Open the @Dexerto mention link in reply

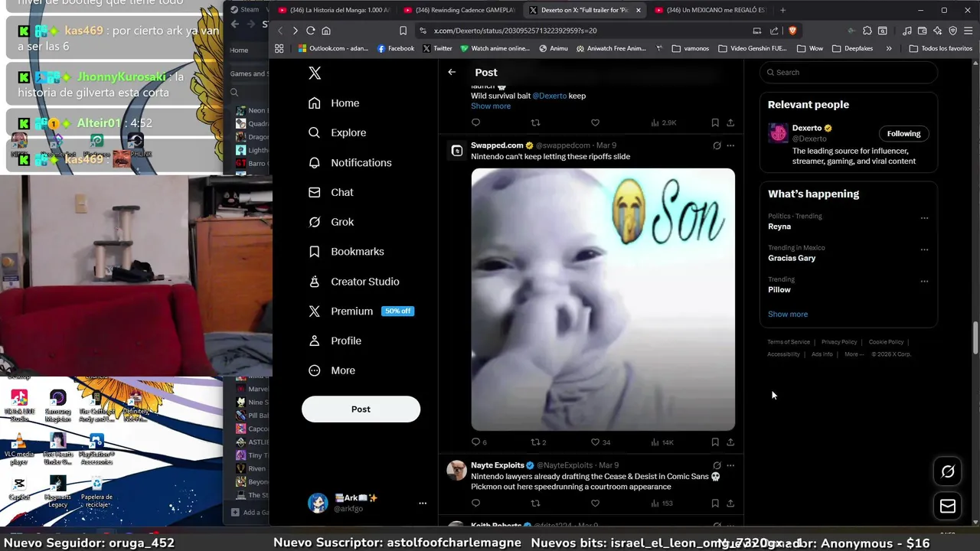pos(549,96)
